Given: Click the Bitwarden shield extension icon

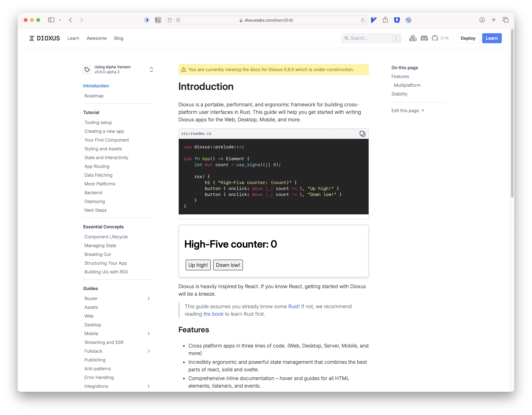Looking at the screenshot, I should pyautogui.click(x=397, y=20).
